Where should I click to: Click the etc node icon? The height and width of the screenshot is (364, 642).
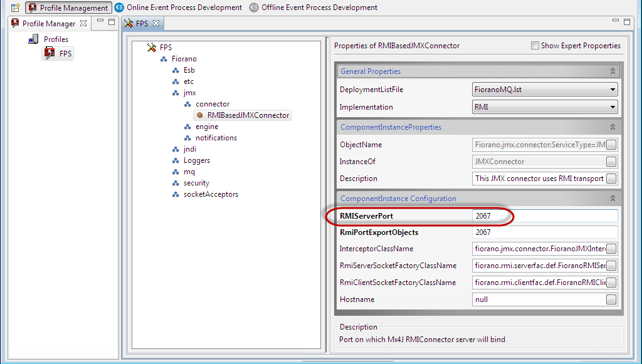point(176,81)
